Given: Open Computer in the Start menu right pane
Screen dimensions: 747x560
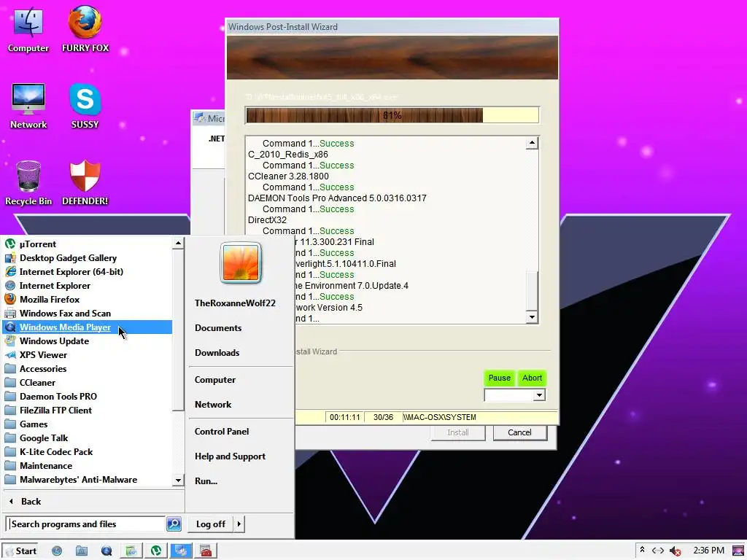Looking at the screenshot, I should [x=215, y=379].
